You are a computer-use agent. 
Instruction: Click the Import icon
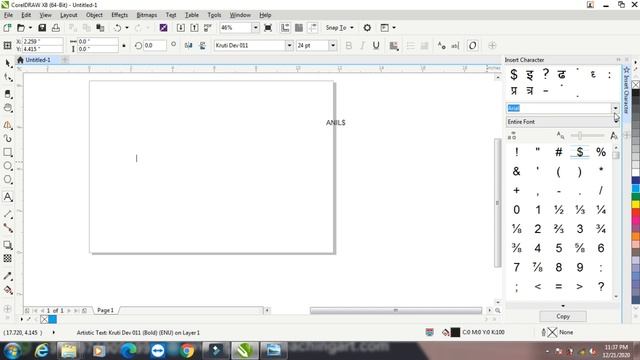(181, 28)
